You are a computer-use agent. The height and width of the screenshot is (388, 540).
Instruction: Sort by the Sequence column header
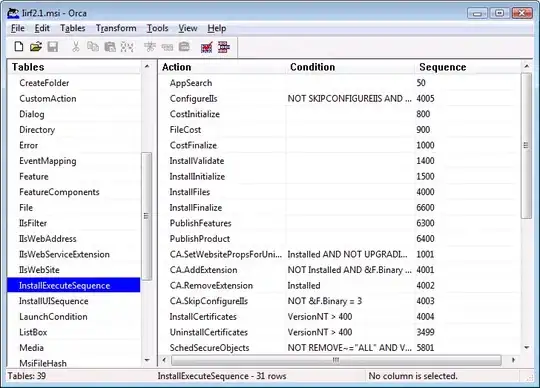tap(443, 67)
